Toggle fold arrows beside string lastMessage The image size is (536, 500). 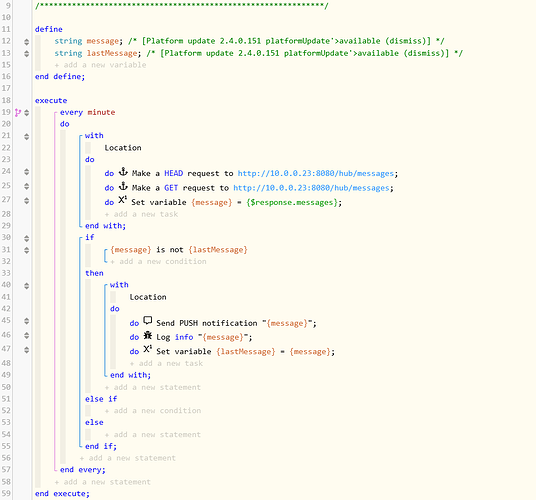coord(27,54)
